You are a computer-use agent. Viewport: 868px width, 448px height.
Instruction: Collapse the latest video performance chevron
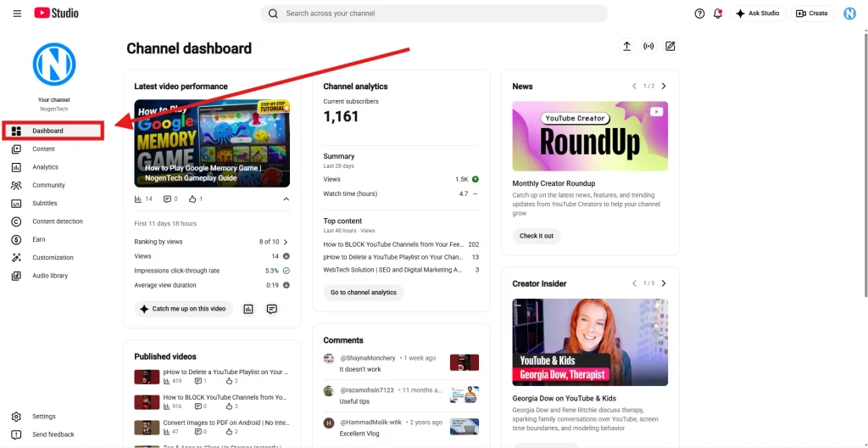pos(287,199)
